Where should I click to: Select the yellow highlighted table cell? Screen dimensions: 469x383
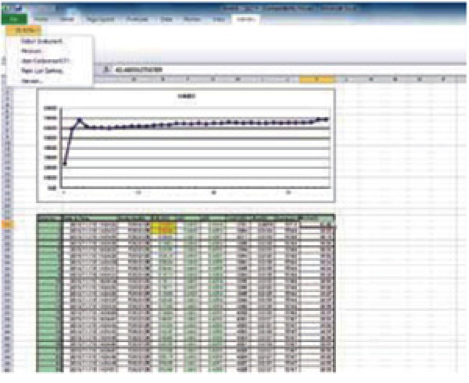164,227
